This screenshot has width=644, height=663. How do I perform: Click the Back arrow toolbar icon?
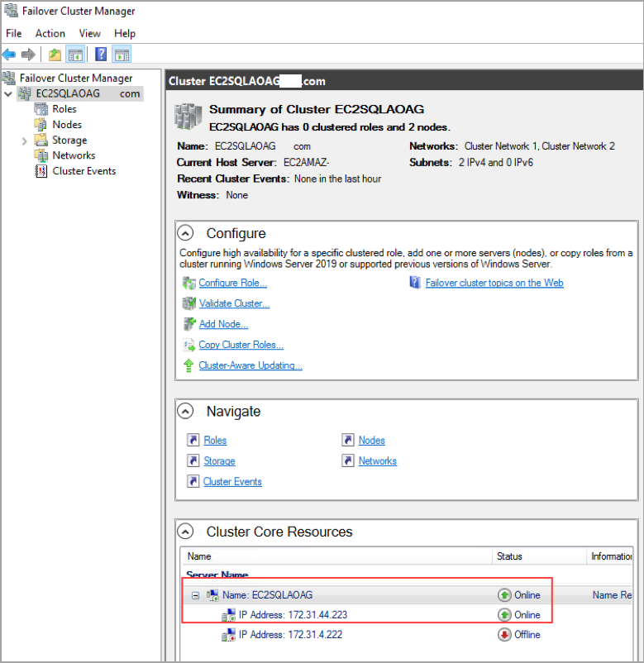(9, 54)
